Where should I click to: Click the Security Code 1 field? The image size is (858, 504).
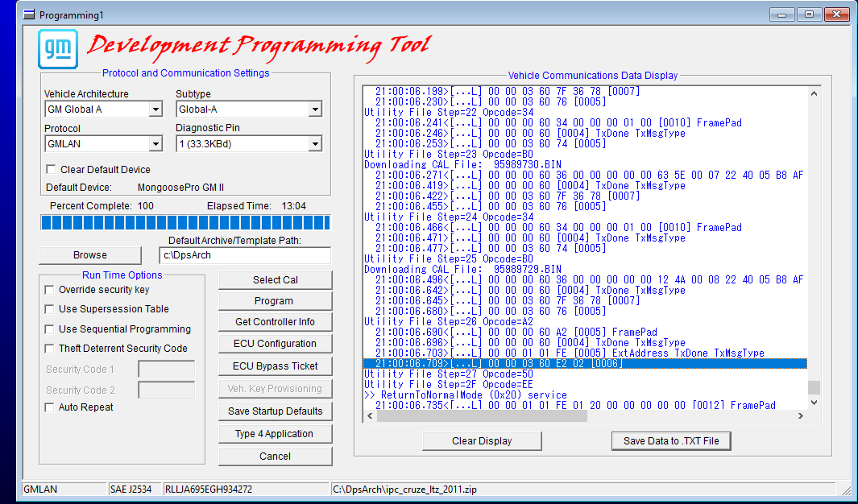(167, 370)
